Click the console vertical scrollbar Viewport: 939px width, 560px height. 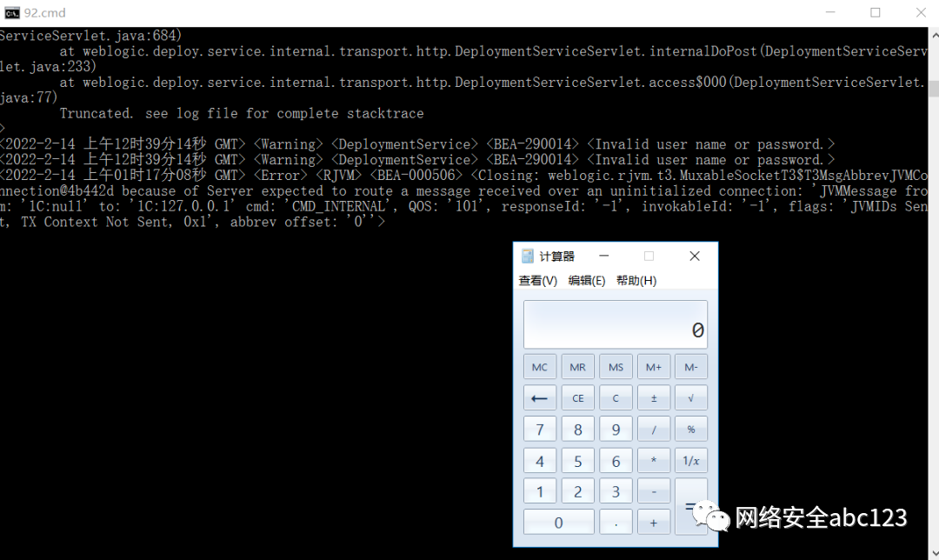(x=934, y=293)
